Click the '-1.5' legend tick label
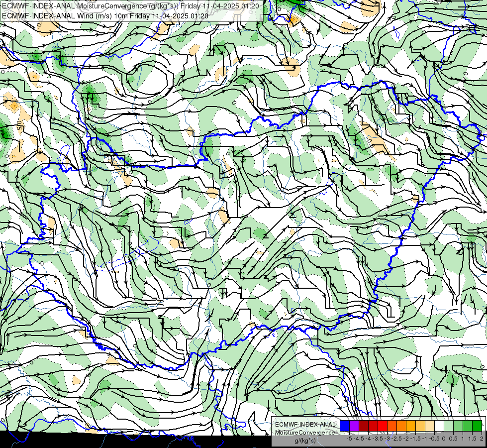487x448 pixels. tap(415, 439)
